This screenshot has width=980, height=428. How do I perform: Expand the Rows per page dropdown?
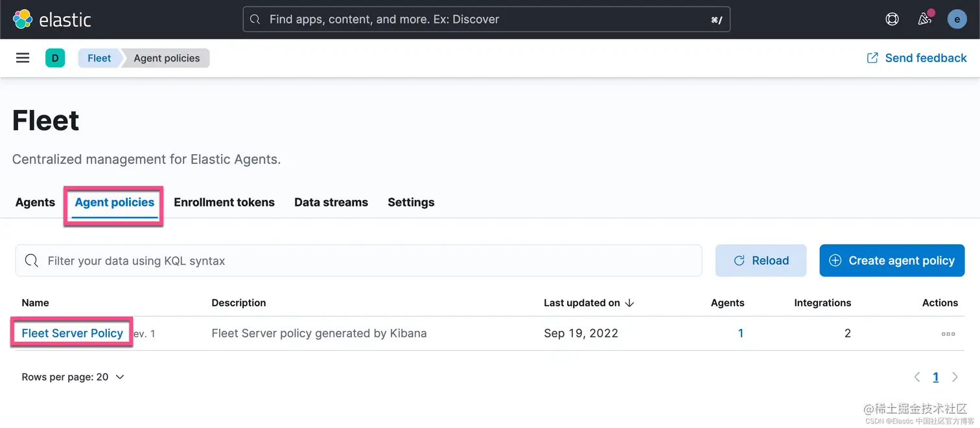point(73,377)
